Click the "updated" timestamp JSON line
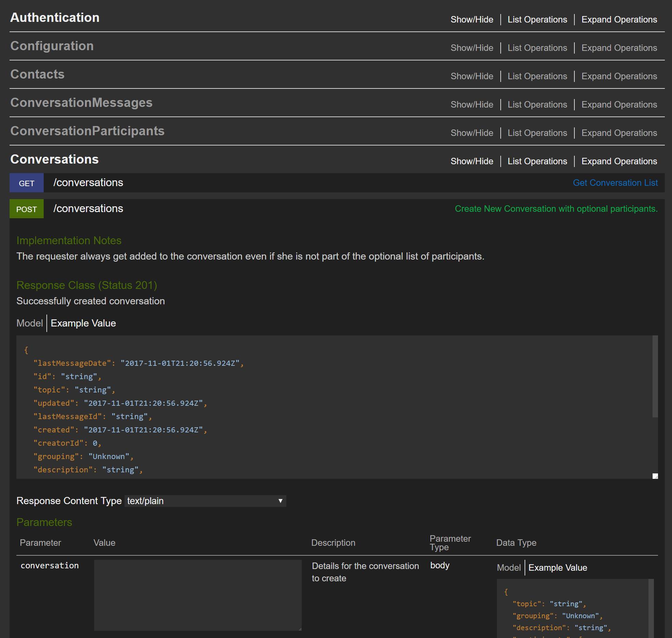 [x=120, y=403]
